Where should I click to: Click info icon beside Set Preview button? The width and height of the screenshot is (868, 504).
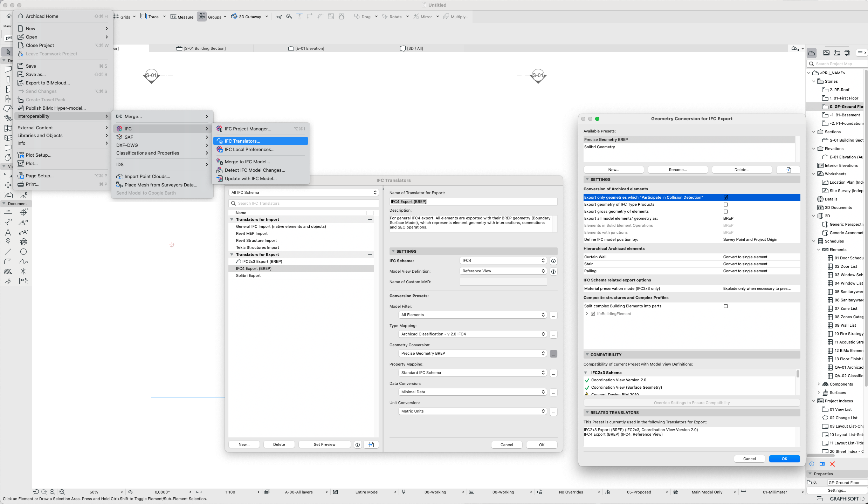pyautogui.click(x=358, y=444)
